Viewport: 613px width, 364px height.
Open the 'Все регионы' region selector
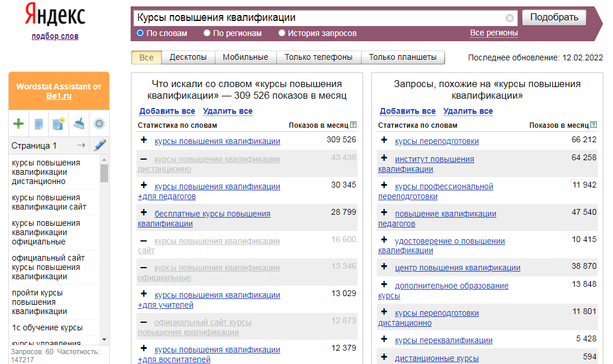click(494, 33)
